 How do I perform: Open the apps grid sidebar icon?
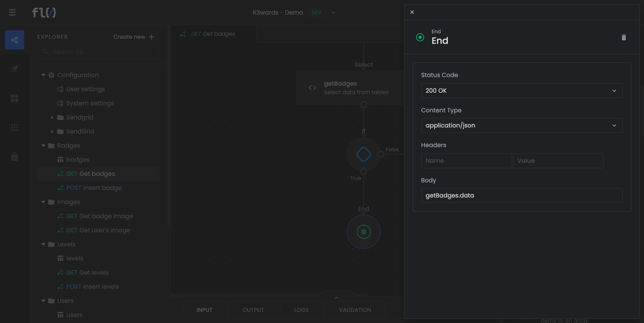(15, 127)
